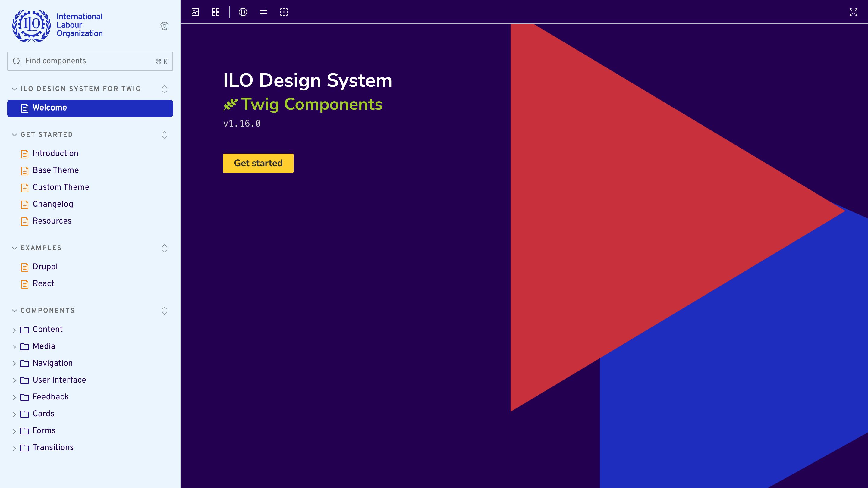This screenshot has height=488, width=868.
Task: Click the Welcome document icon
Action: 25,108
